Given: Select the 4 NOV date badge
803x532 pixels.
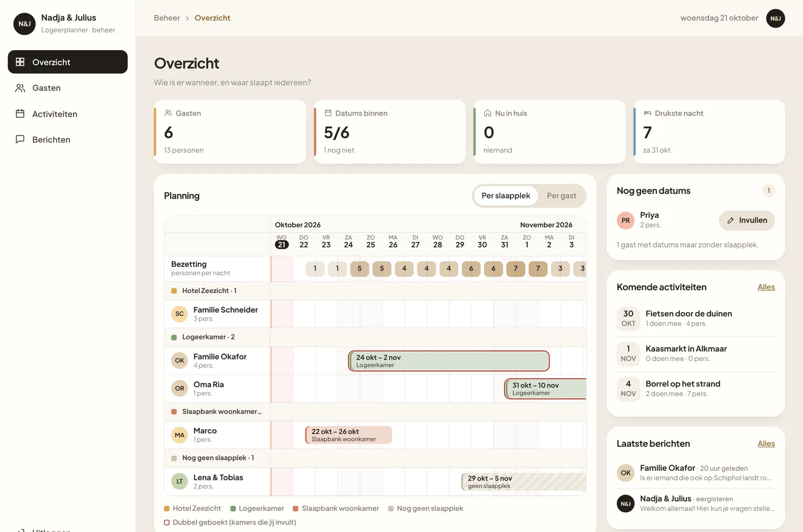Looking at the screenshot, I should click(x=628, y=389).
